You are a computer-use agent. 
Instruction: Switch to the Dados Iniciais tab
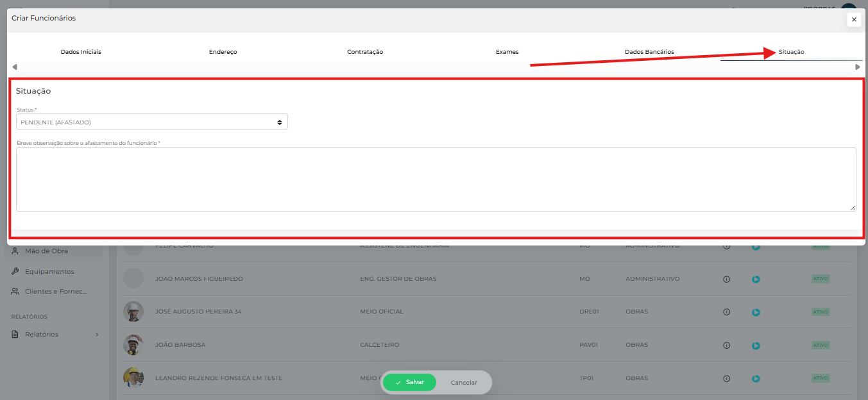point(81,52)
